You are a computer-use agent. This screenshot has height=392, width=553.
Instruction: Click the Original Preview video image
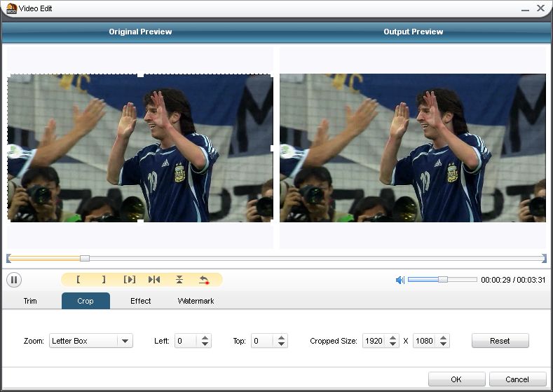(x=140, y=148)
